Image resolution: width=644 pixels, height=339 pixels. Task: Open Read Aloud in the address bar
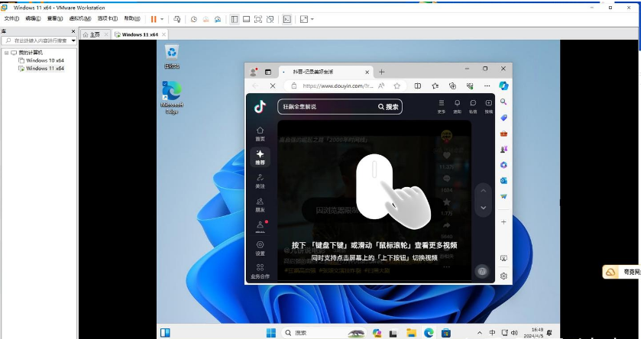click(381, 86)
